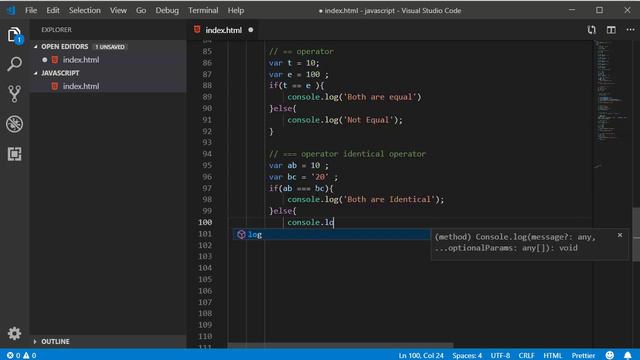
Task: Split the editor to the right
Action: tap(611, 30)
